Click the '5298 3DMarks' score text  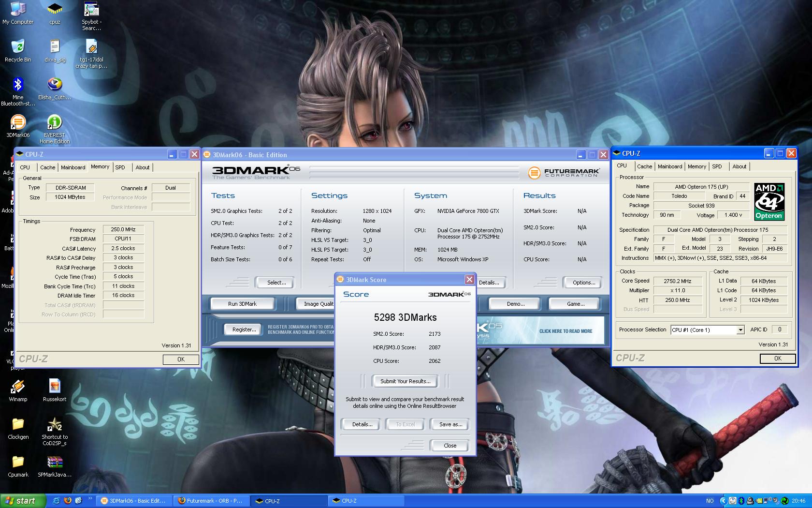click(405, 317)
